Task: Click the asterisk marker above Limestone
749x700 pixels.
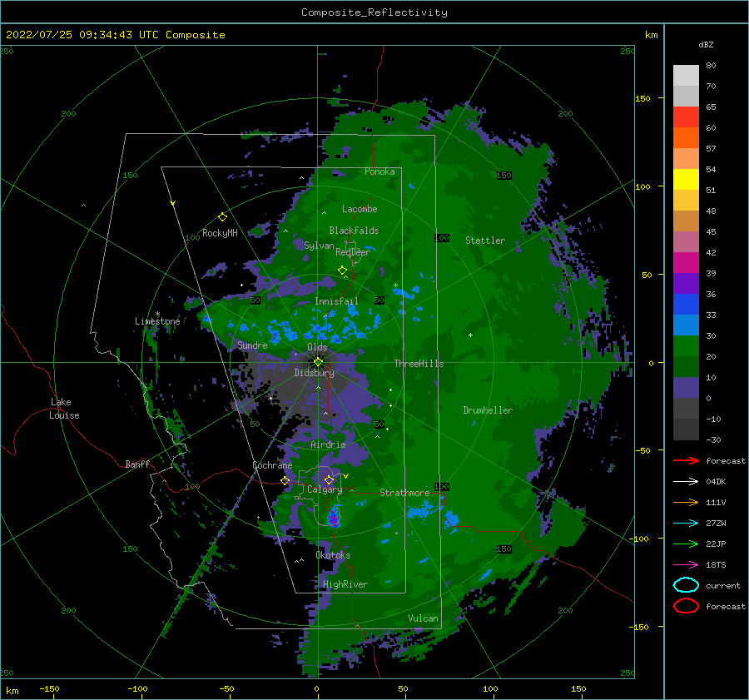Action: (x=157, y=315)
